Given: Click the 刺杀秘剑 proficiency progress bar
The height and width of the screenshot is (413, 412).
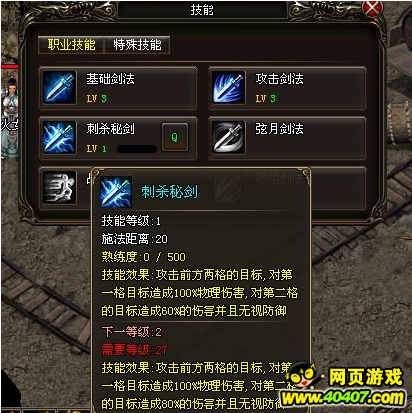Looking at the screenshot, I should click(x=137, y=149).
